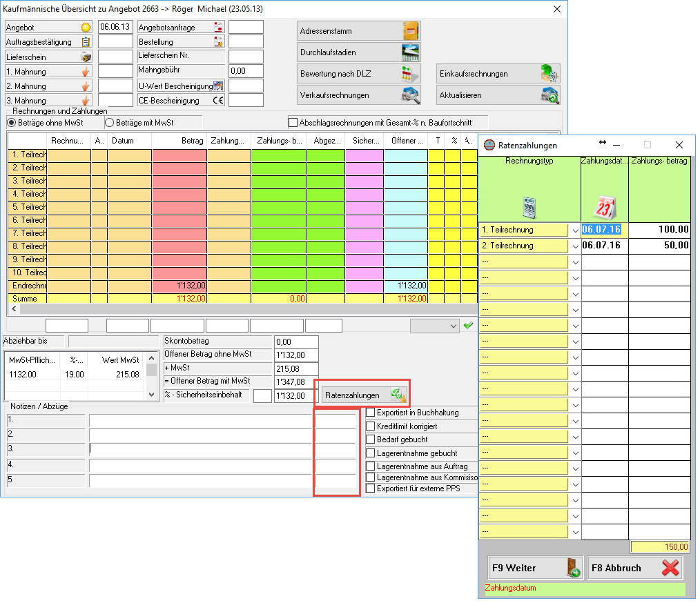The width and height of the screenshot is (700, 603).
Task: Click the Betrag column header
Action: [x=179, y=141]
